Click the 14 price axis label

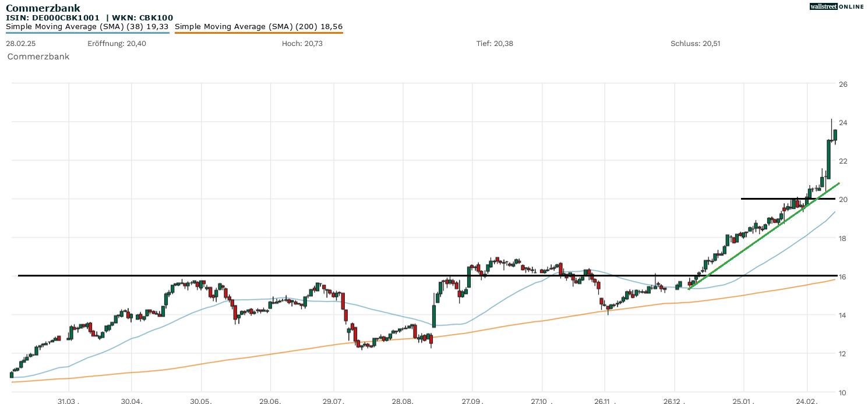coord(843,315)
